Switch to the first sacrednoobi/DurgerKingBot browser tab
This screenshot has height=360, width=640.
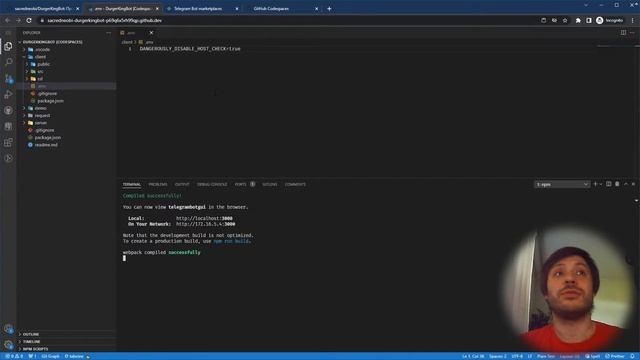tap(43, 9)
